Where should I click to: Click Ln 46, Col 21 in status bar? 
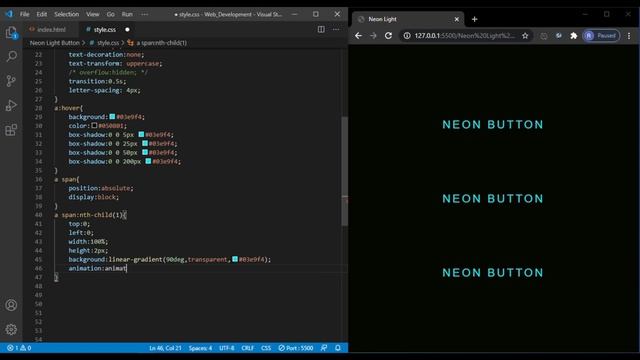pyautogui.click(x=165, y=348)
